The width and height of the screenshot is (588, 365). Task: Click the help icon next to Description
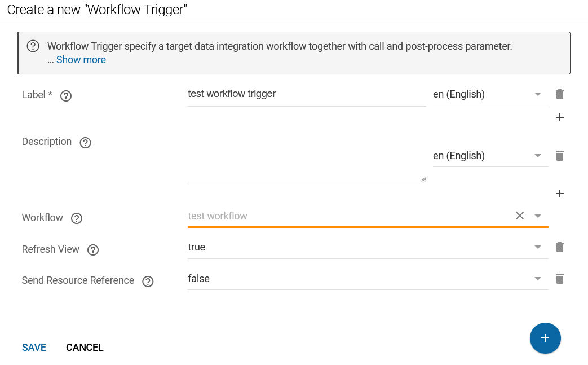pos(85,142)
